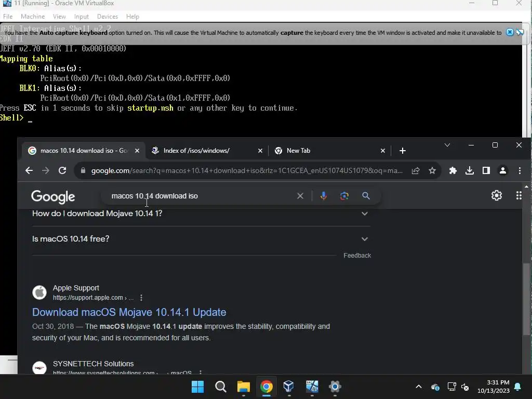Open muted volume tray icon
The width and height of the screenshot is (532, 399).
465,387
